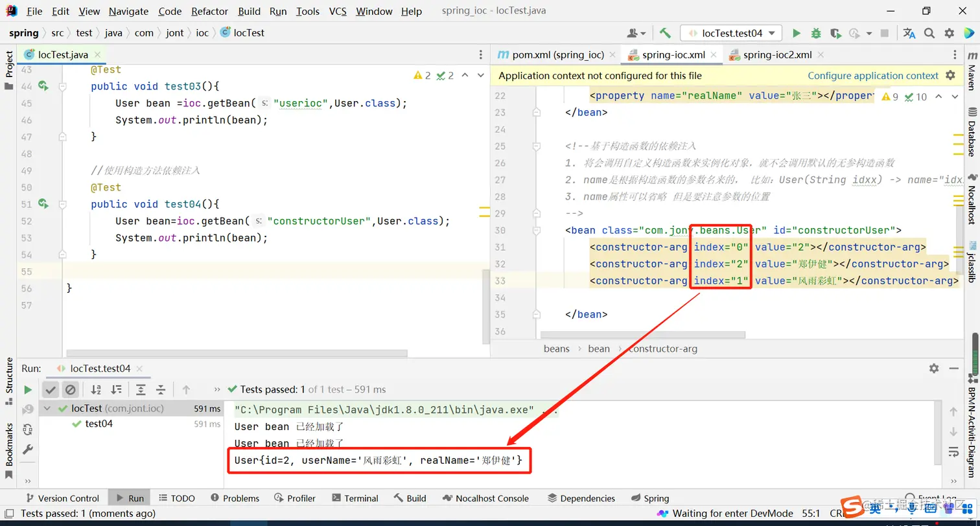
Task: Open Search Everywhere magnifier icon
Action: pyautogui.click(x=929, y=33)
